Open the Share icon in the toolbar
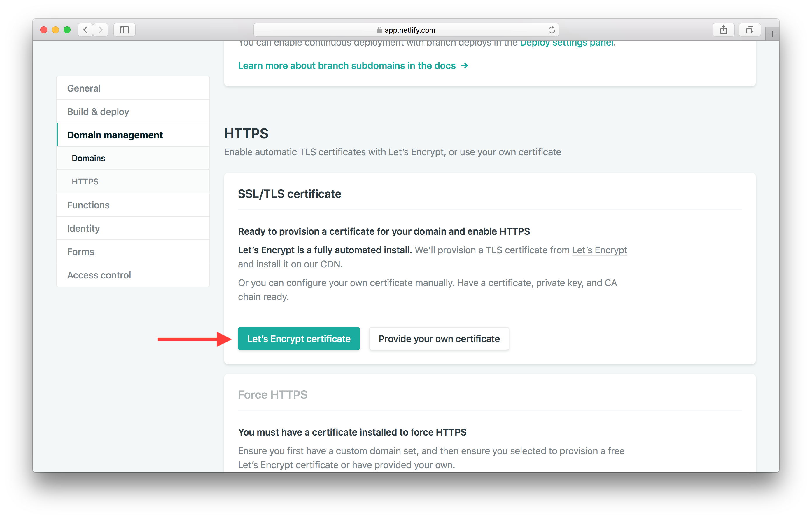Image resolution: width=812 pixels, height=519 pixels. click(723, 30)
